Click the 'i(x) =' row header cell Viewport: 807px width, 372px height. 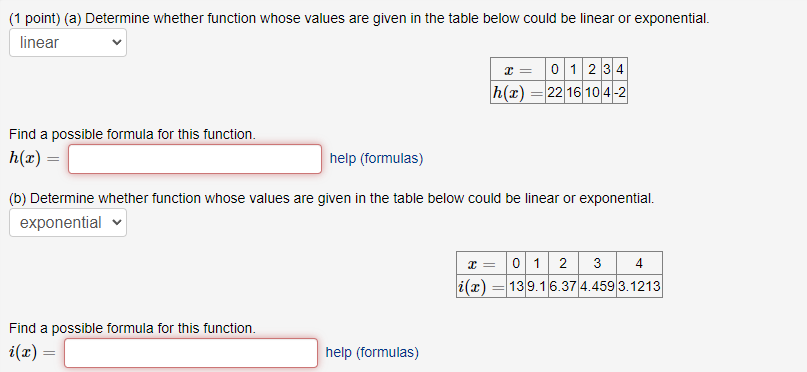pos(482,287)
